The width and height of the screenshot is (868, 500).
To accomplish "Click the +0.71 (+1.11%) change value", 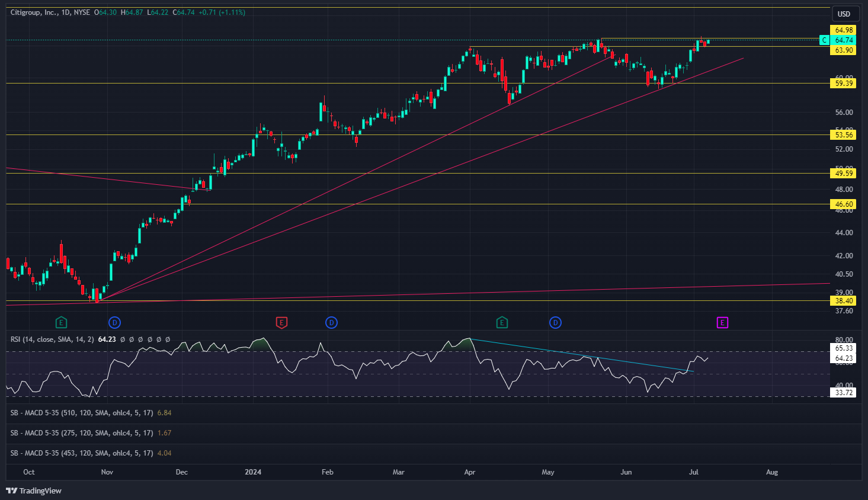I will pos(222,12).
